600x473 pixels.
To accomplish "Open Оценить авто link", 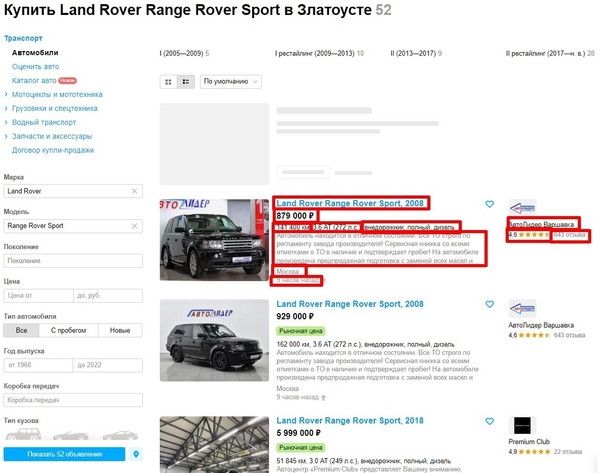I will click(x=36, y=67).
